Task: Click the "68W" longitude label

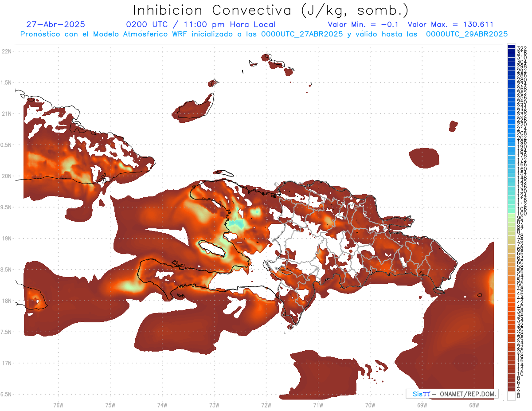Action: (473, 405)
